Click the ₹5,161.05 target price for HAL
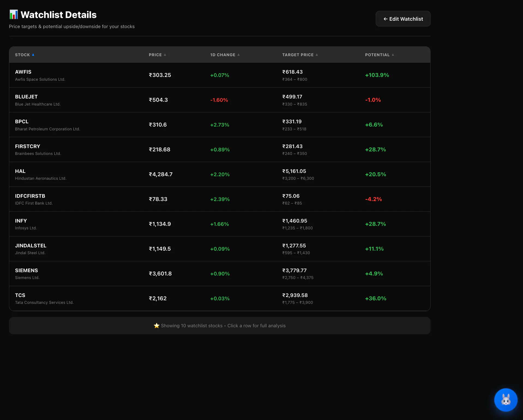 [x=294, y=171]
